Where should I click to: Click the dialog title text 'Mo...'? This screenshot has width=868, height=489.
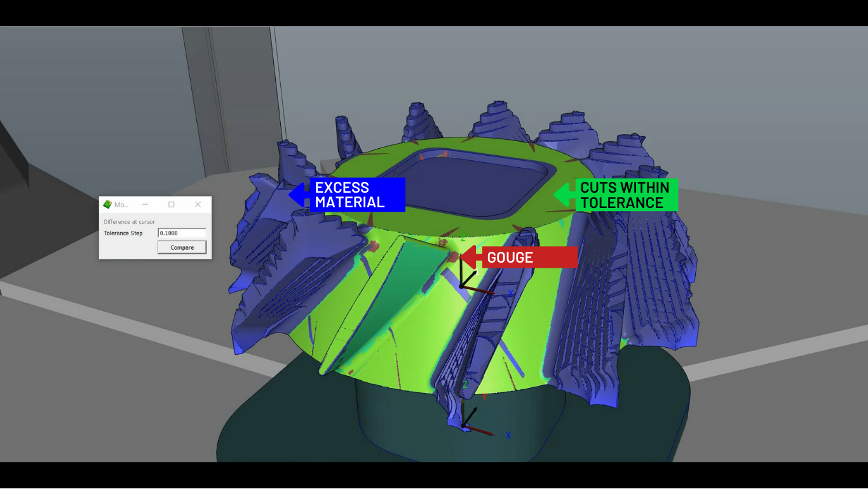[x=121, y=205]
